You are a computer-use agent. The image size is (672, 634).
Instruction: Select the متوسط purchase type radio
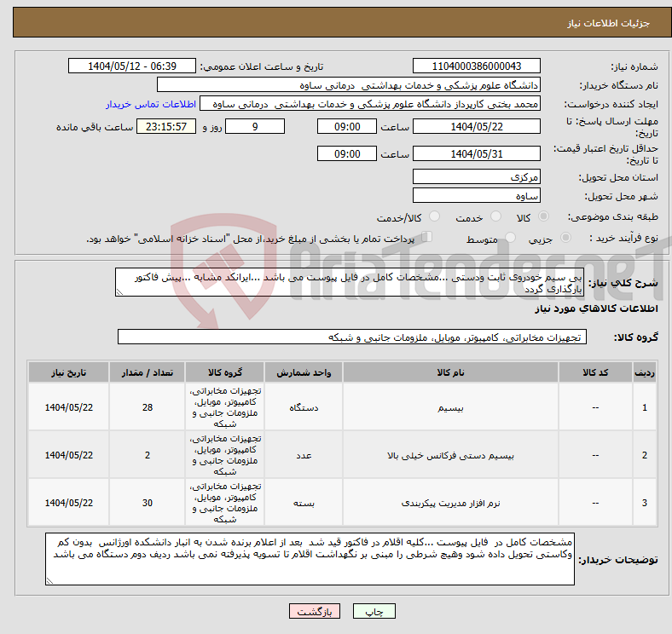[510, 237]
